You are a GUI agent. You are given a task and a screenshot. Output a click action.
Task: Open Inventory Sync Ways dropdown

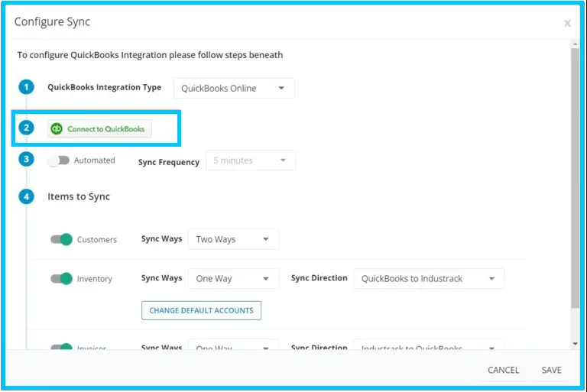click(x=233, y=279)
